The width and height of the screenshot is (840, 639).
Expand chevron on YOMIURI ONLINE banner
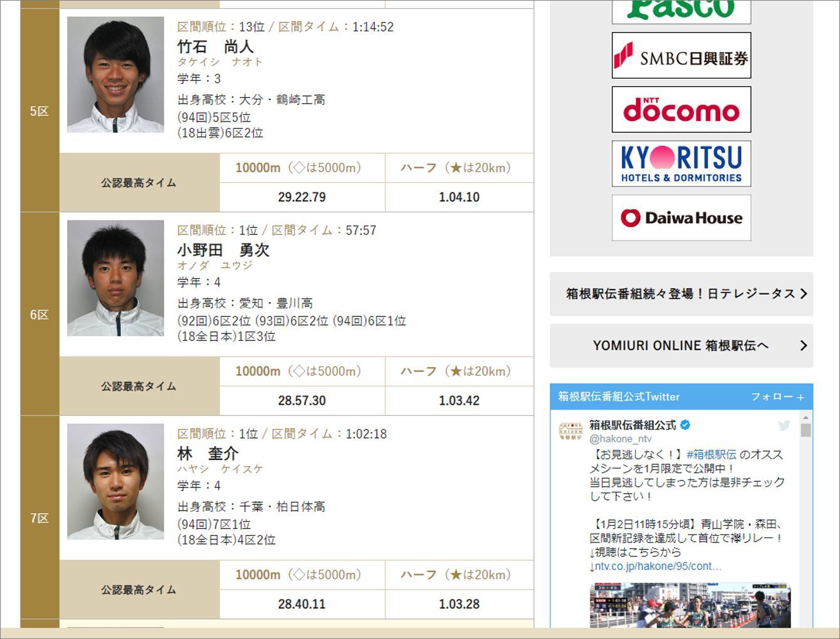pos(804,346)
